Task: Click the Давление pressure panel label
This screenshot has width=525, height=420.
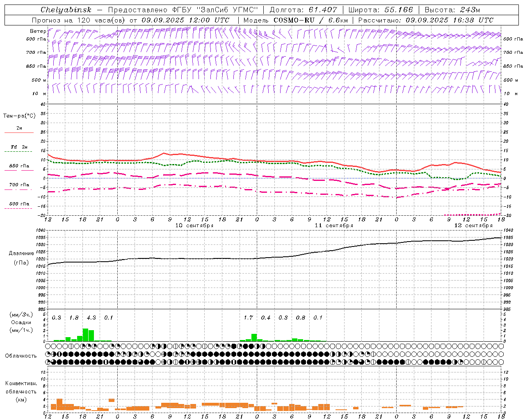Action: click(x=21, y=253)
